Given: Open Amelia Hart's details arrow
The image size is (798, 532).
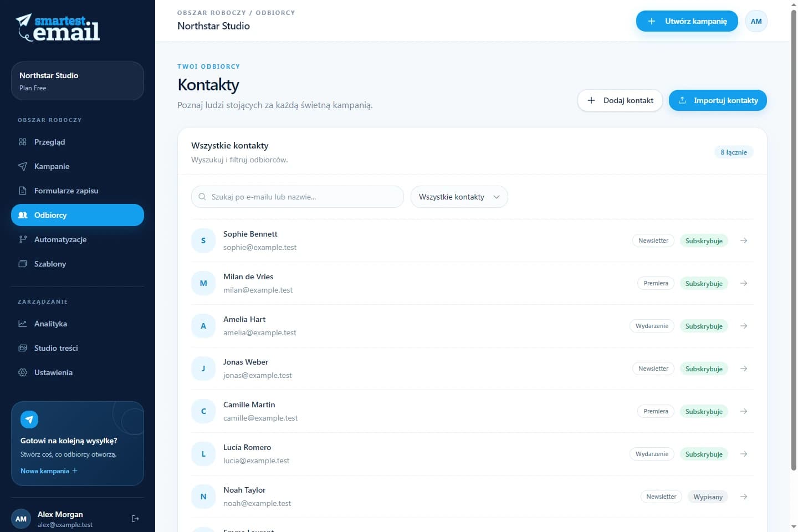Looking at the screenshot, I should pyautogui.click(x=744, y=326).
